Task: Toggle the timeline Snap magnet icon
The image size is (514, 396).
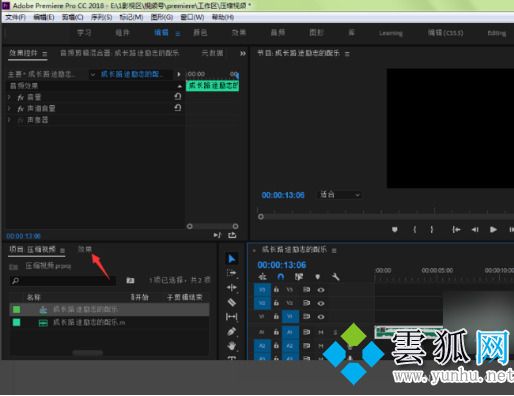Action: (x=281, y=277)
